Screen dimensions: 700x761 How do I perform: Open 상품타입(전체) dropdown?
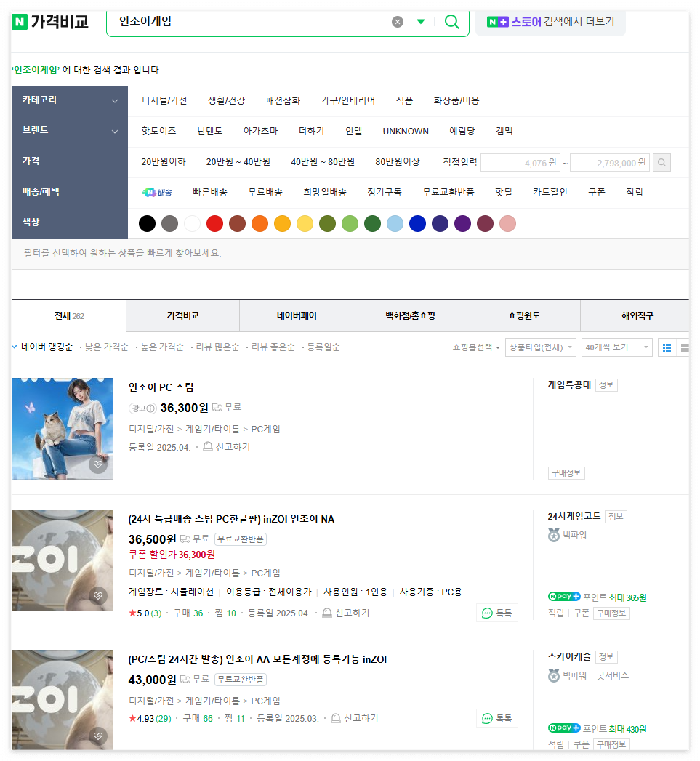point(541,347)
